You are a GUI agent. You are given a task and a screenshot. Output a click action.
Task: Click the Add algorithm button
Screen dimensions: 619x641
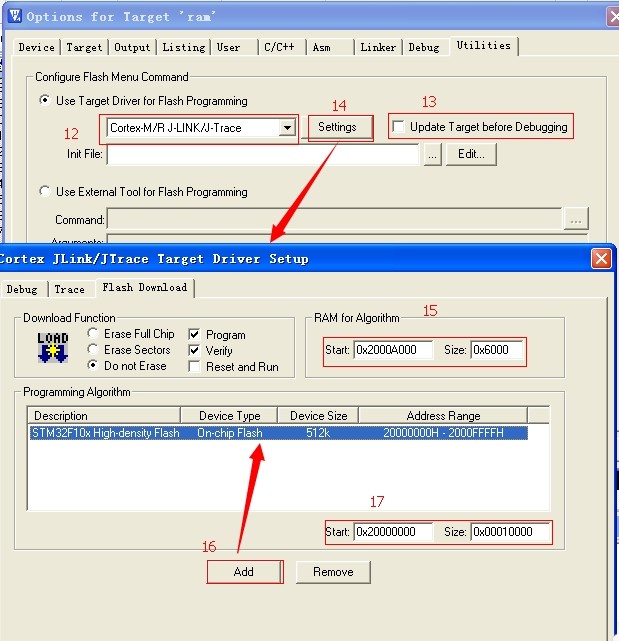pyautogui.click(x=244, y=572)
